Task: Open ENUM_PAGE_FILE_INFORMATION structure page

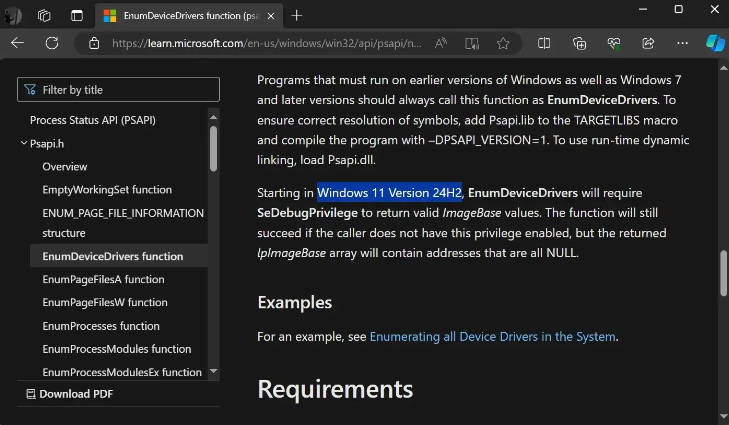Action: [x=123, y=223]
